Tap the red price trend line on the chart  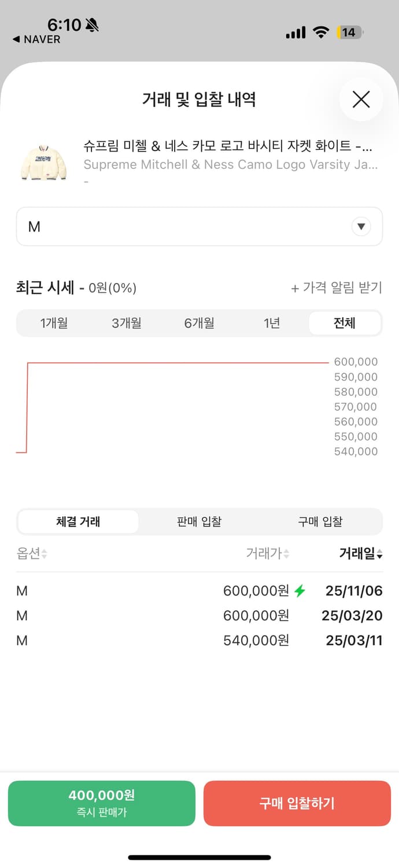coord(173,363)
